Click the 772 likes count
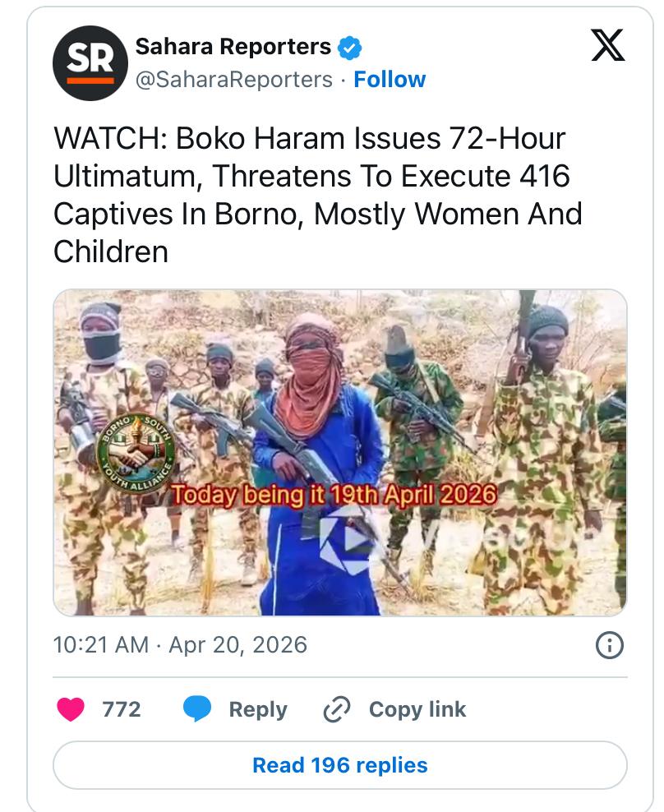664x812 pixels. click(122, 709)
